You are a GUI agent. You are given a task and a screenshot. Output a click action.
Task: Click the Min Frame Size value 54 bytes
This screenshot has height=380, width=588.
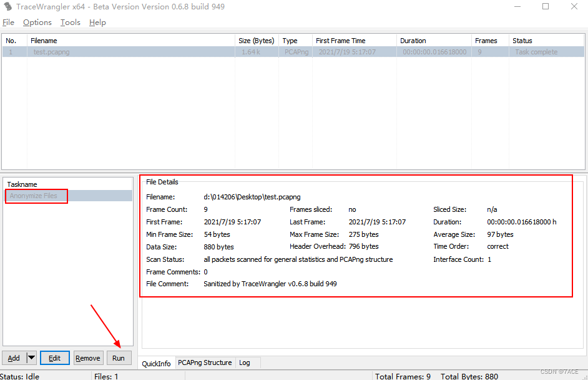(x=217, y=234)
